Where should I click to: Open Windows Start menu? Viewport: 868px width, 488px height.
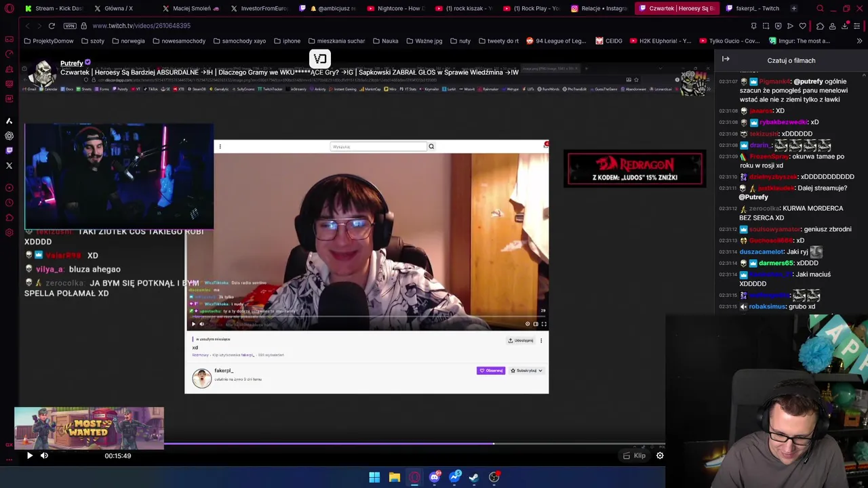(374, 477)
